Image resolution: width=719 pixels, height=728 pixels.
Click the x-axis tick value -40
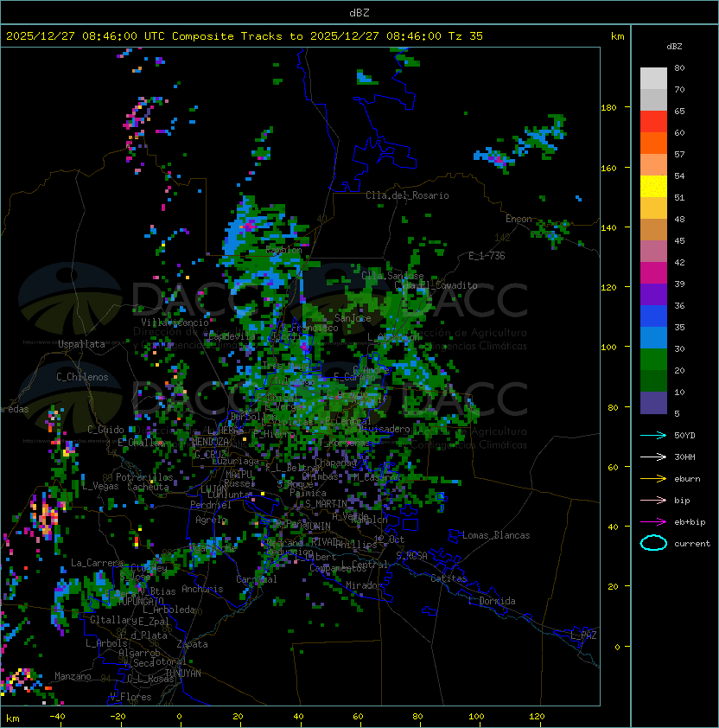[x=57, y=717]
